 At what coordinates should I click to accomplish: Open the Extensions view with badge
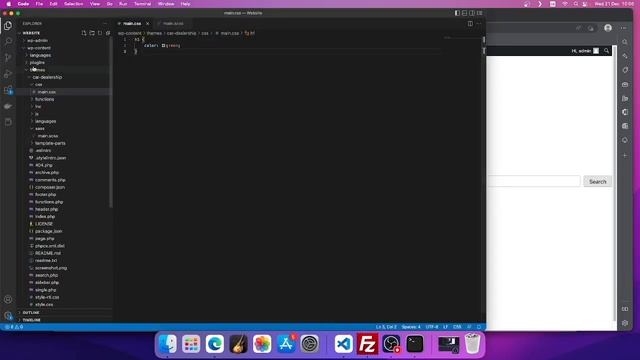[x=8, y=90]
